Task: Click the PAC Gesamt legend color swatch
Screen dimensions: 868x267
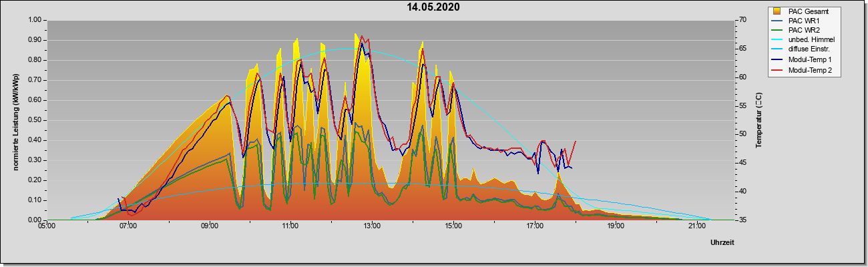Action: 777,11
